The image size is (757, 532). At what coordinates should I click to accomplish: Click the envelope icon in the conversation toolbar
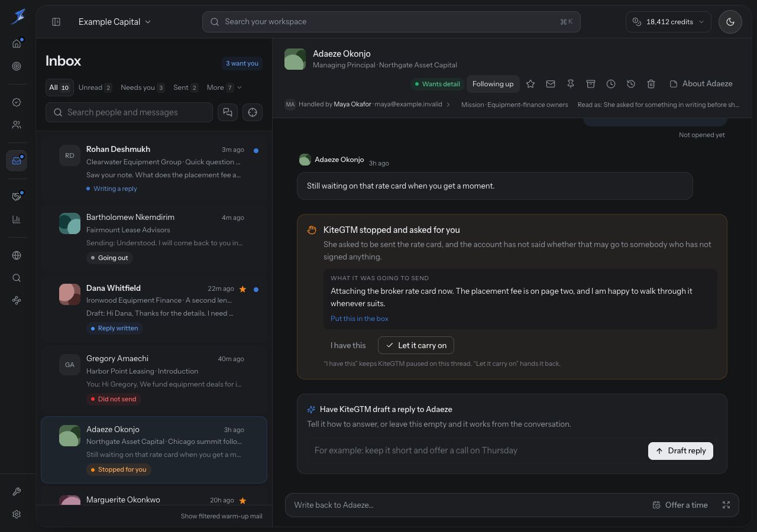point(551,84)
